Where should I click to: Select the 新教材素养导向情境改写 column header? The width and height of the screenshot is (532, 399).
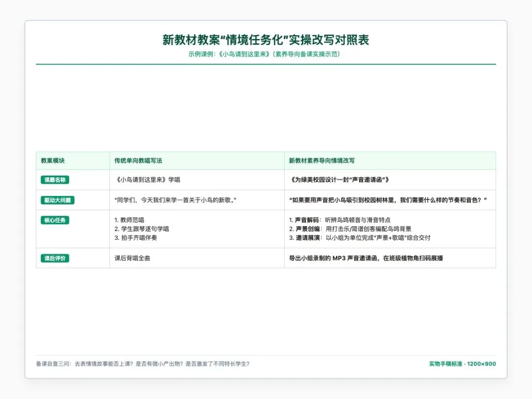pos(390,161)
